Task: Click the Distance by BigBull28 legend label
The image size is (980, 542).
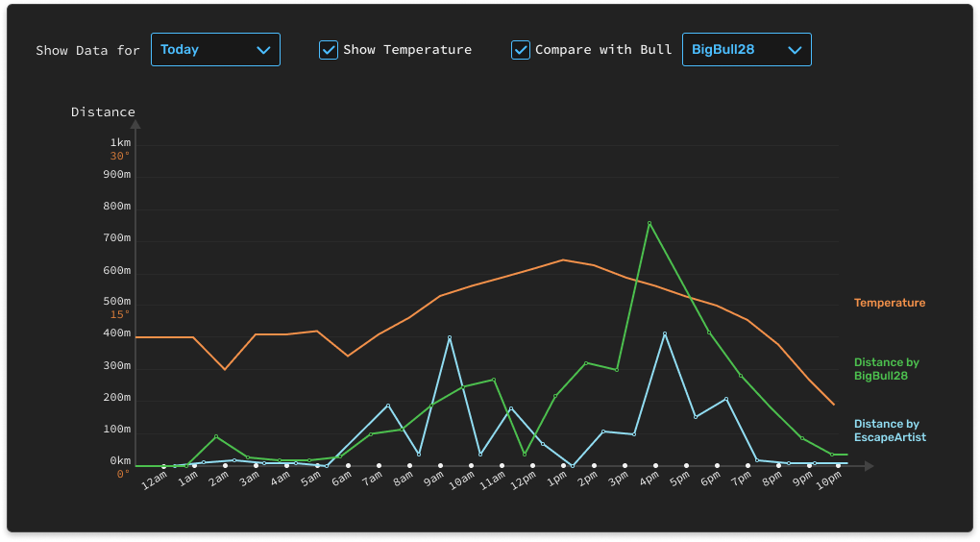Action: [x=886, y=369]
